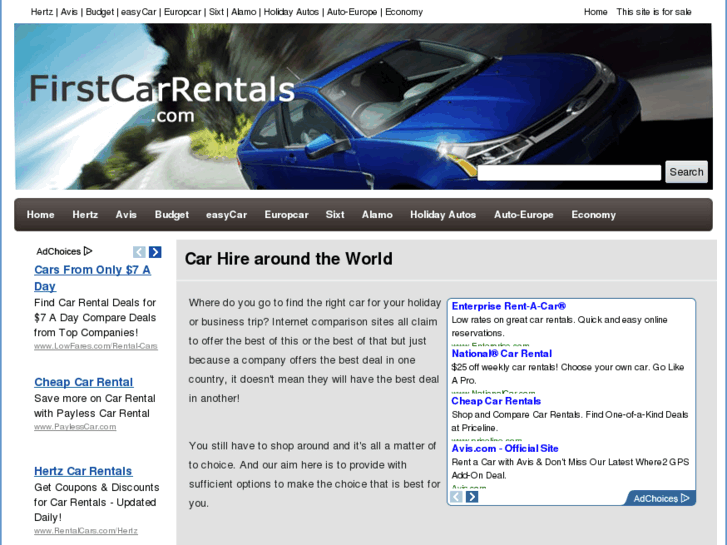This screenshot has height=545, width=727.
Task: Click the www.RentalCars.com/Hertz URL
Action: pyautogui.click(x=86, y=531)
